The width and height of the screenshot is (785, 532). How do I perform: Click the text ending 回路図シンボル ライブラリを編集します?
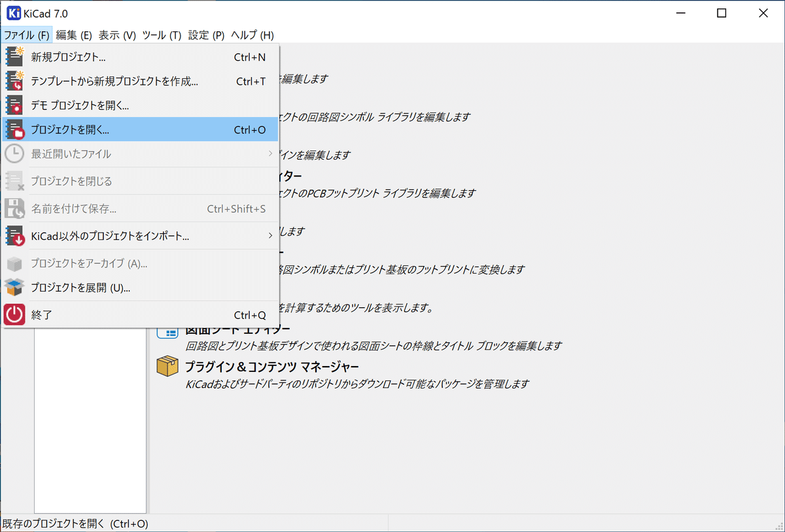pyautogui.click(x=375, y=118)
